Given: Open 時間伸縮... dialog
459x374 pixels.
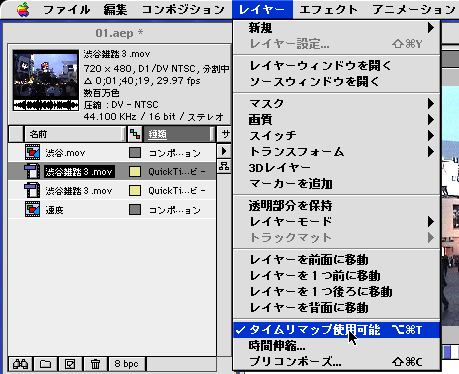Looking at the screenshot, I should coord(337,346).
